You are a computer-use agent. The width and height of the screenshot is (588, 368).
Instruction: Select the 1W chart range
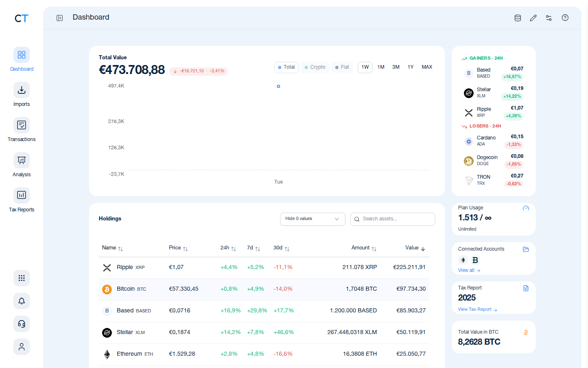(365, 67)
